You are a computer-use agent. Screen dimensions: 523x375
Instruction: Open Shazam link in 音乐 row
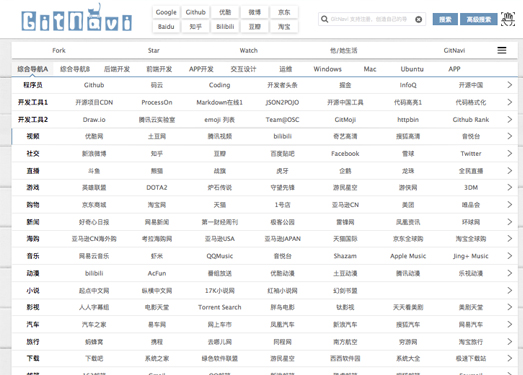pos(345,256)
